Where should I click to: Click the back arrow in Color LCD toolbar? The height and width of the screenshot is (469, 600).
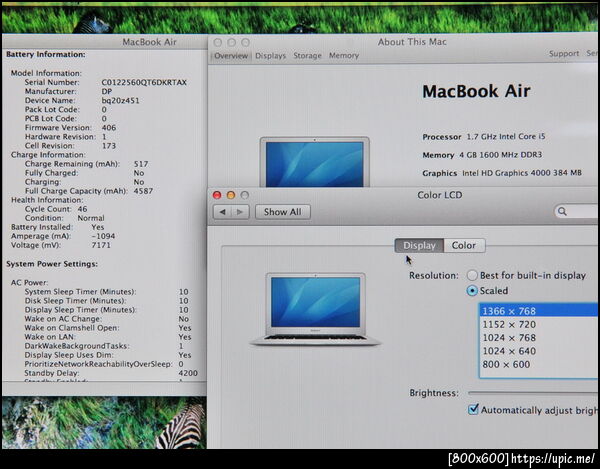coord(222,212)
